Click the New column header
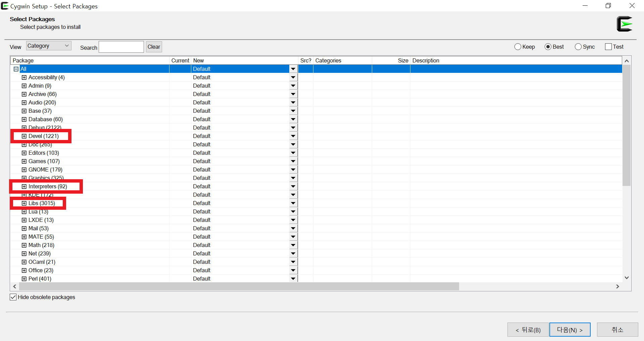The height and width of the screenshot is (341, 644). pos(245,61)
